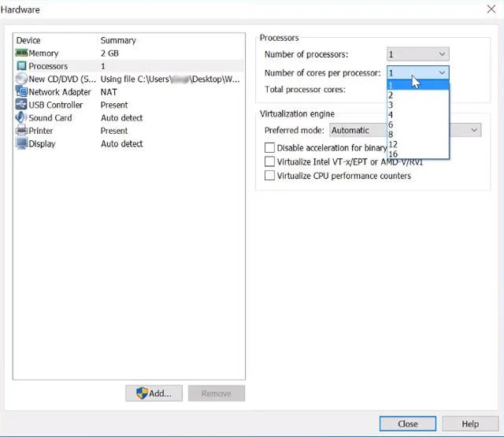
Task: Close the Hardware dialog with X
Action: (x=491, y=9)
